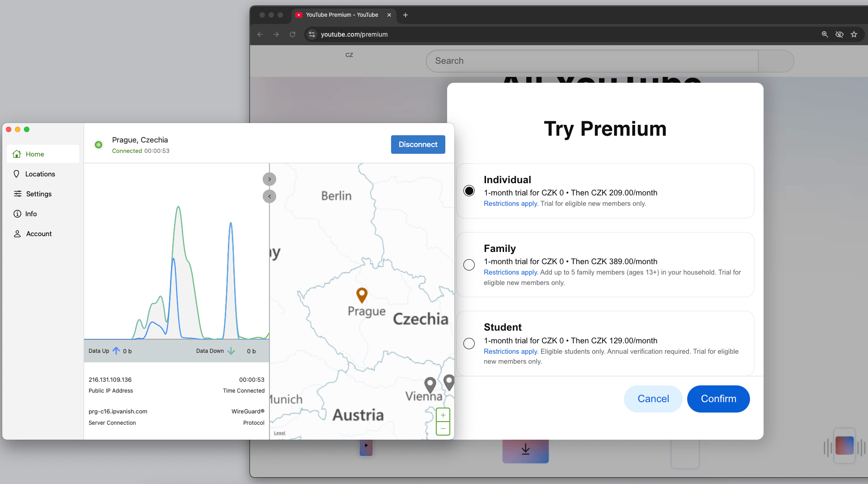Screen dimensions: 868x484
Task: Select the Student plan radio button
Action: 469,343
